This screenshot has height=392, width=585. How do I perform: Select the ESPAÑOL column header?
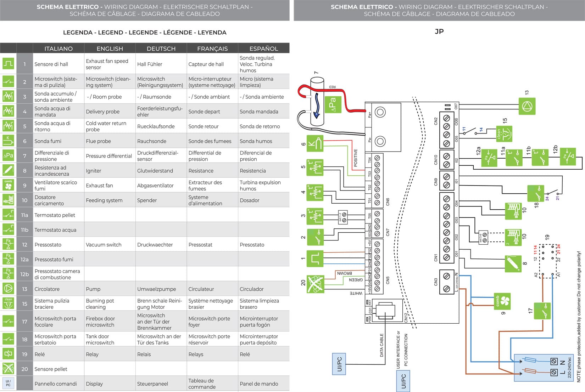tap(263, 49)
